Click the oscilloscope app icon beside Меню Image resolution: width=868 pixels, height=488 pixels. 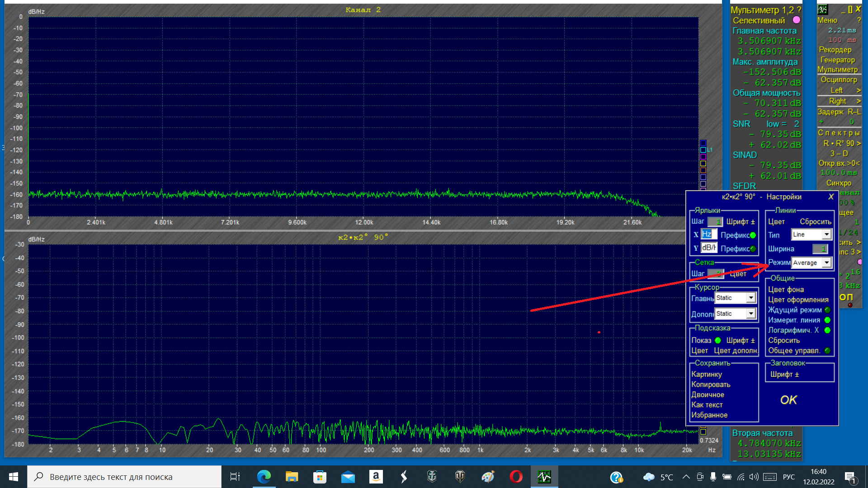click(x=822, y=9)
